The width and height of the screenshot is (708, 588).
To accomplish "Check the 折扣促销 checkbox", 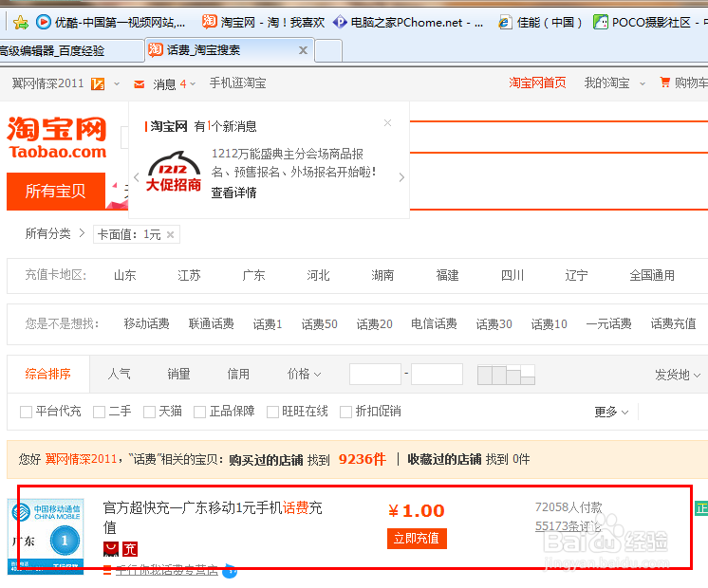I will [345, 412].
